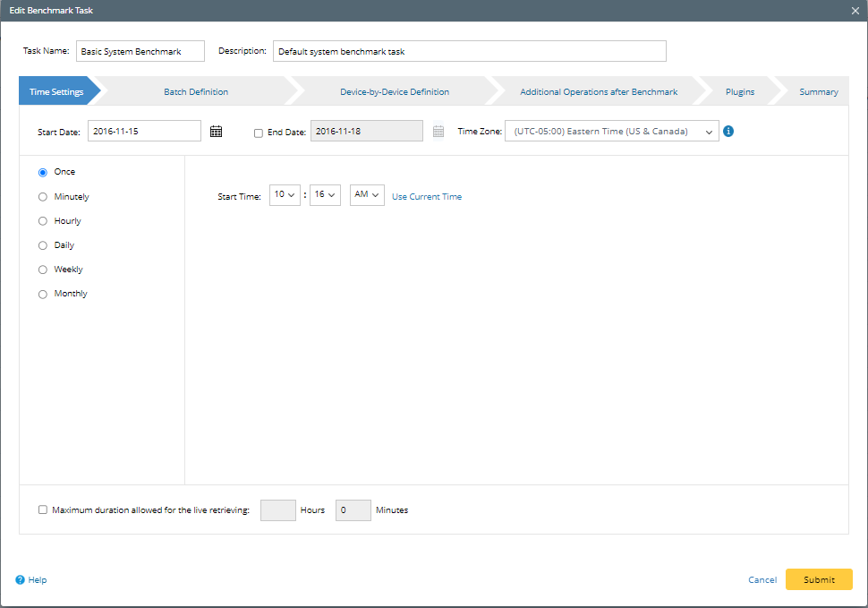Click the Time Zone info icon

coord(728,132)
